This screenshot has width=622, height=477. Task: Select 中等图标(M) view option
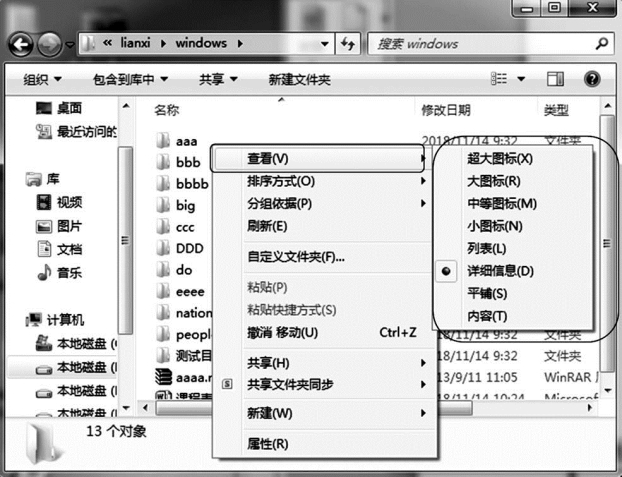click(514, 204)
